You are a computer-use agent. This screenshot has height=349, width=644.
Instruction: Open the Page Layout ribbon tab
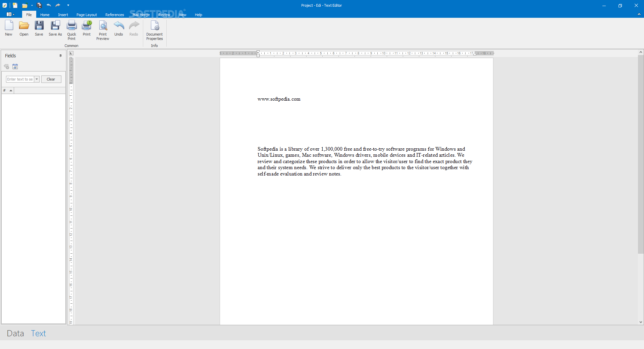[87, 15]
